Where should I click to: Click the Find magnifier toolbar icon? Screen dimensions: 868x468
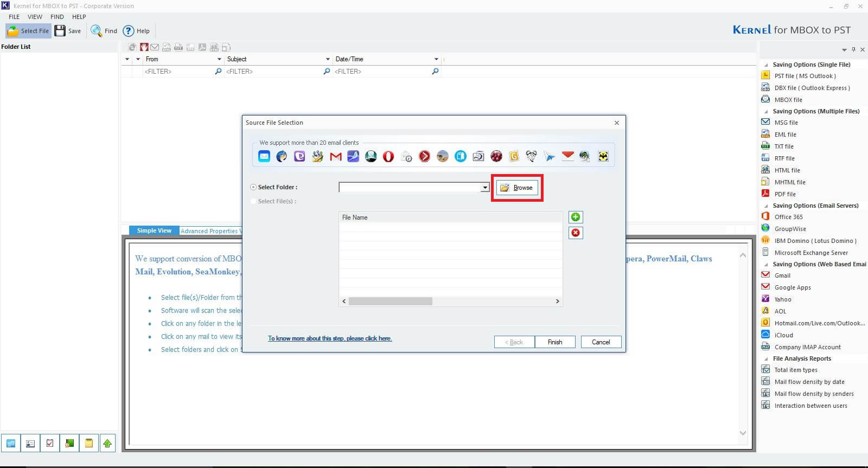pyautogui.click(x=97, y=30)
